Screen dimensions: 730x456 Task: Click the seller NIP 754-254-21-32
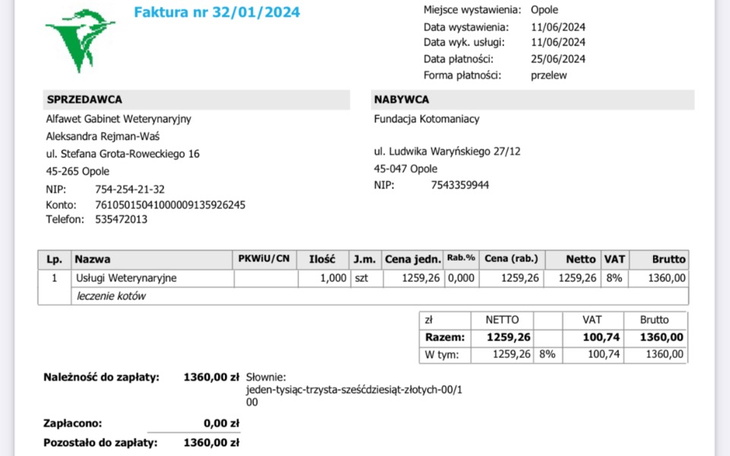[x=129, y=189]
